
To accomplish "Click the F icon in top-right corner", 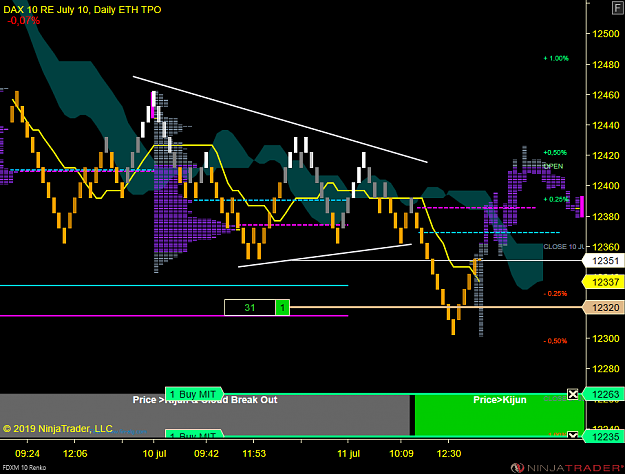I will pyautogui.click(x=617, y=8).
